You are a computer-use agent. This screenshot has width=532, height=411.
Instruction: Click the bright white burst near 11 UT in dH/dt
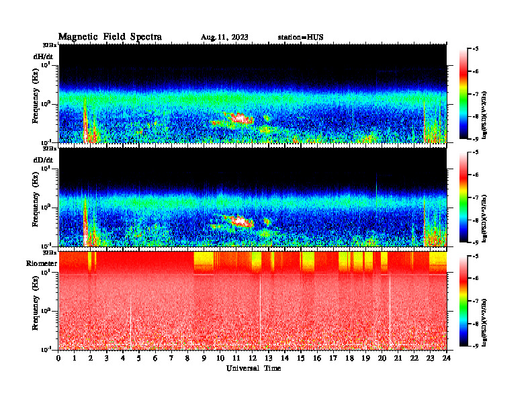click(x=240, y=118)
